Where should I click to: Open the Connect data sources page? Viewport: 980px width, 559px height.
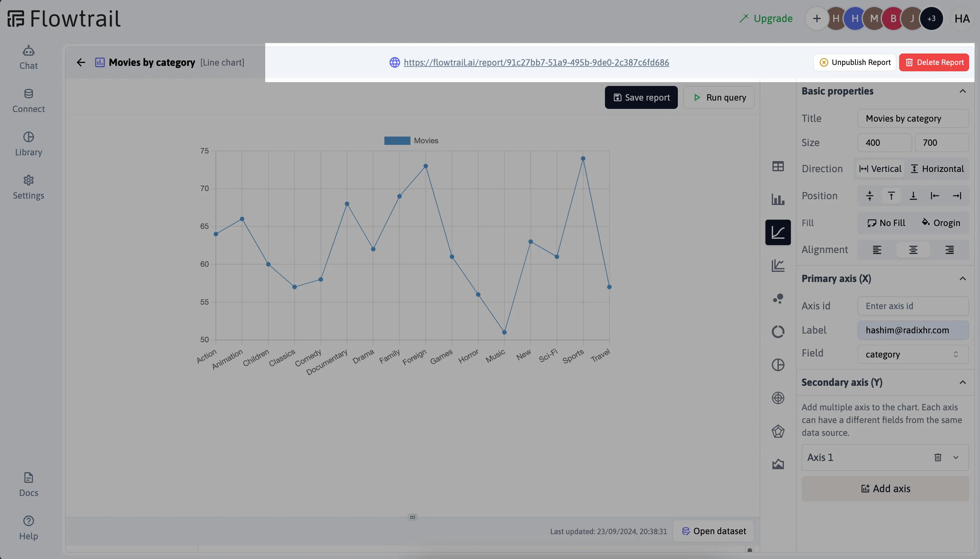tap(28, 101)
